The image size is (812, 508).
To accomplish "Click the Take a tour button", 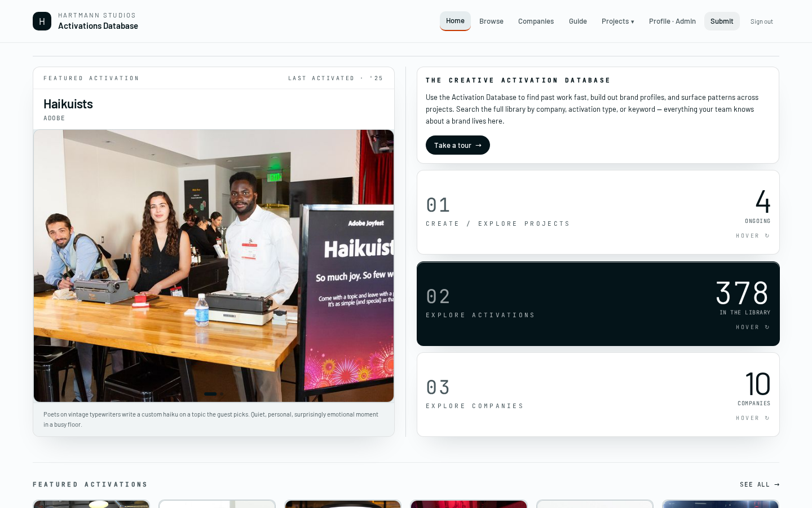I will pyautogui.click(x=457, y=145).
